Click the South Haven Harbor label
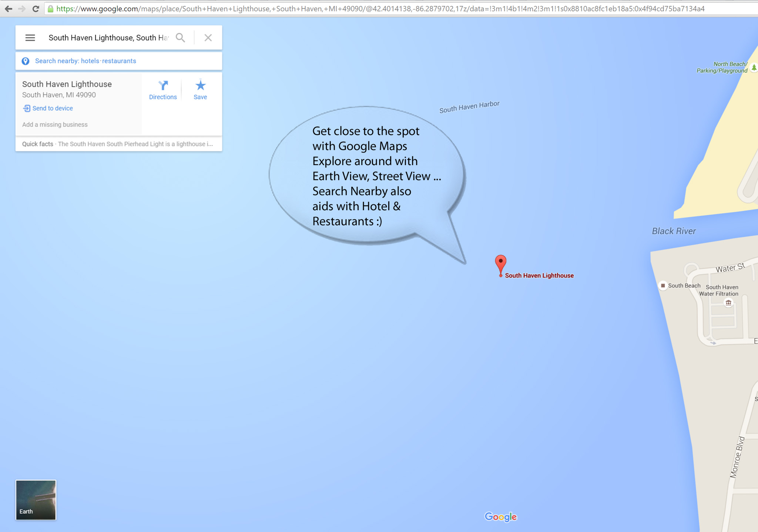 [469, 107]
